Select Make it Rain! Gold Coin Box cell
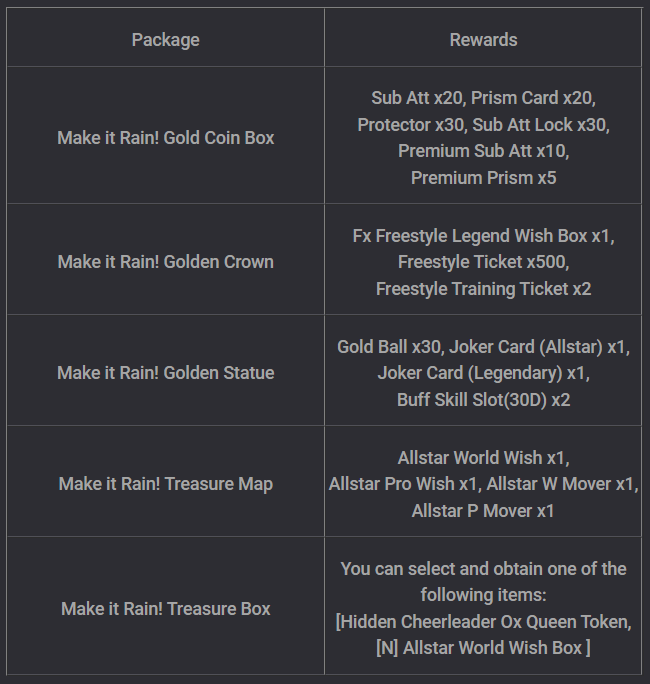 tap(165, 137)
